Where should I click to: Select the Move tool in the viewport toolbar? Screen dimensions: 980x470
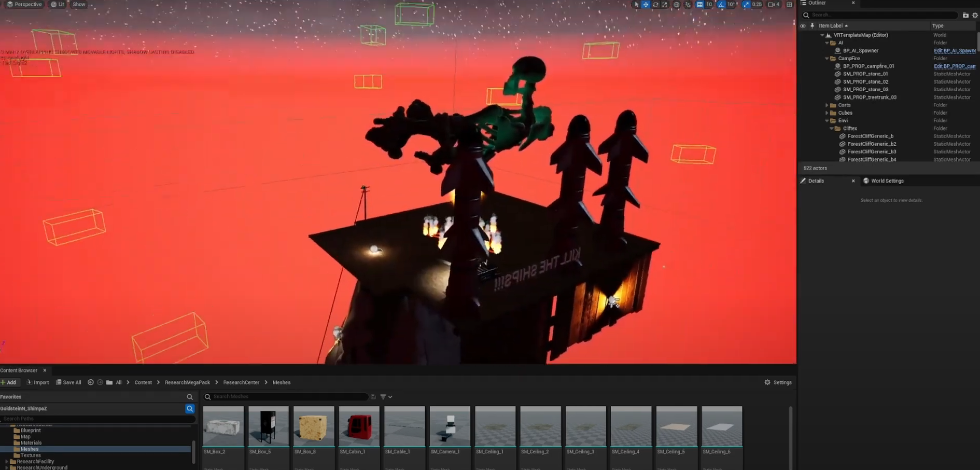click(x=646, y=4)
